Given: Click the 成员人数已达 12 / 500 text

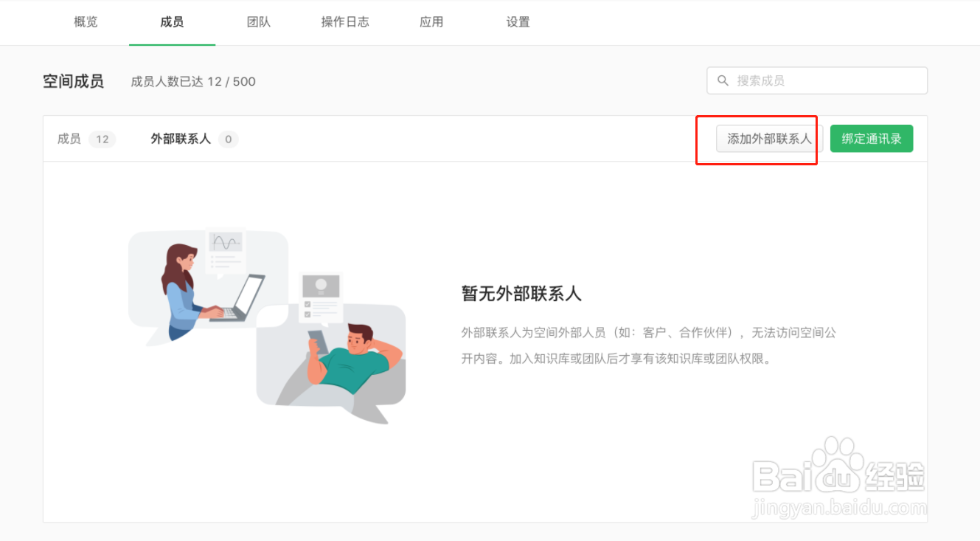Looking at the screenshot, I should (193, 82).
